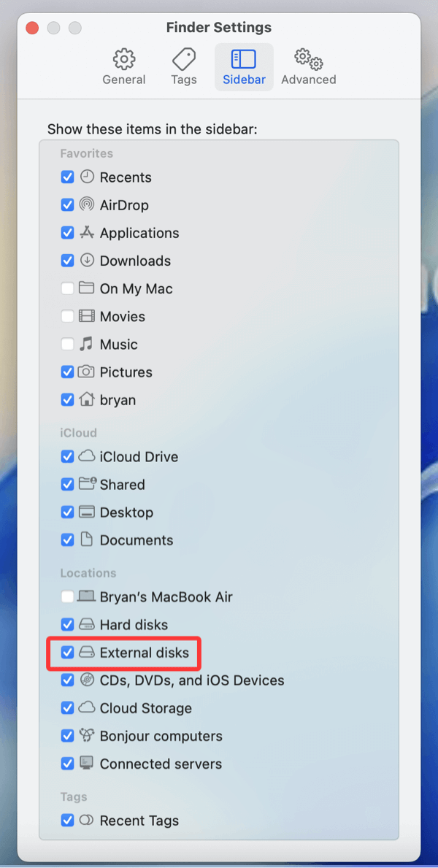Image resolution: width=438 pixels, height=868 pixels.
Task: Check the Music sidebar item
Action: tap(67, 344)
